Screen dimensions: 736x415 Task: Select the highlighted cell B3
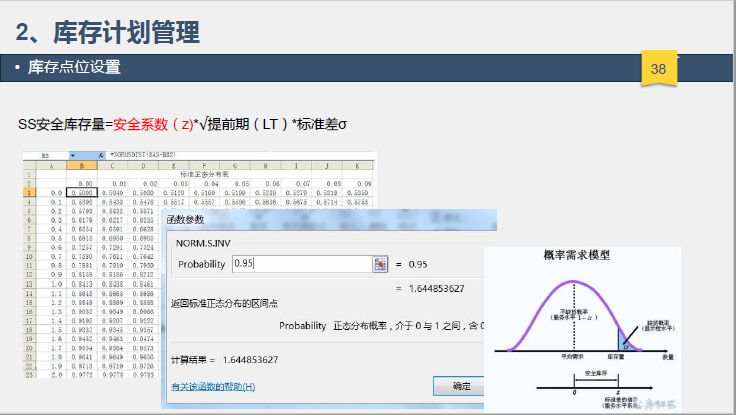pos(80,192)
